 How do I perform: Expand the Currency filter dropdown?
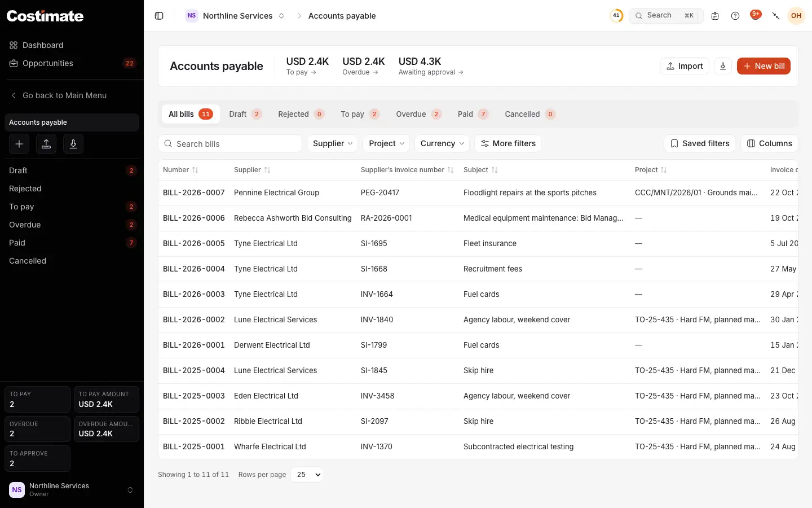tap(442, 143)
